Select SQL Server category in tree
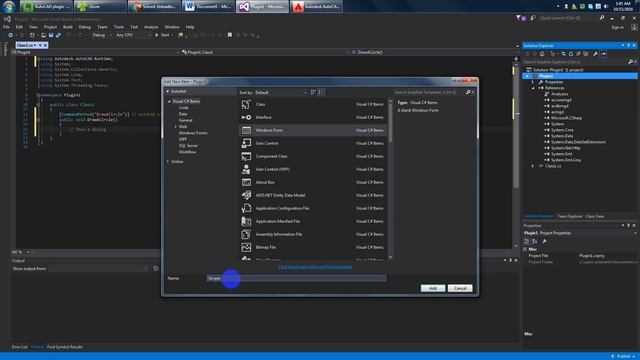This screenshot has width=640, height=360. tap(188, 146)
